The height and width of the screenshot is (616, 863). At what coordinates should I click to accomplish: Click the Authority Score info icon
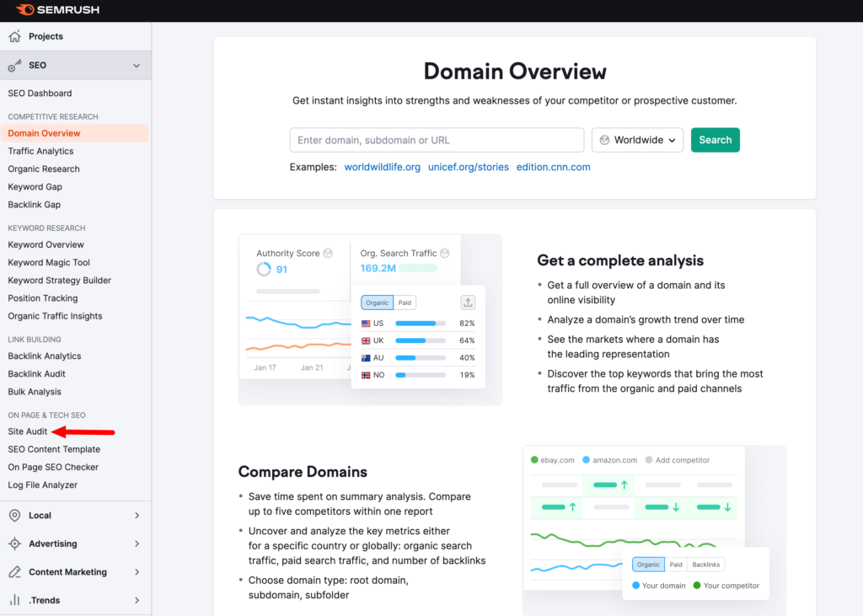point(328,254)
